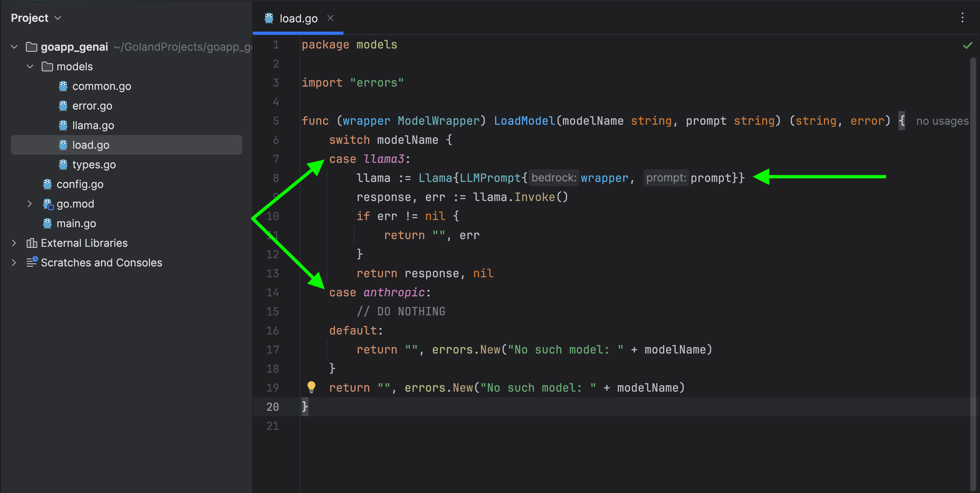Collapse the models folder chevron
This screenshot has width=980, height=493.
[x=30, y=67]
